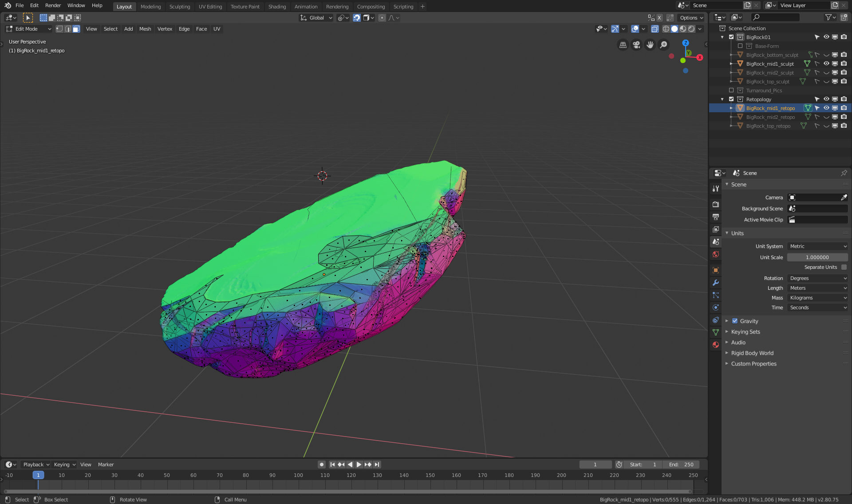Toggle the Separate Units checkbox
The width and height of the screenshot is (852, 504).
(844, 267)
